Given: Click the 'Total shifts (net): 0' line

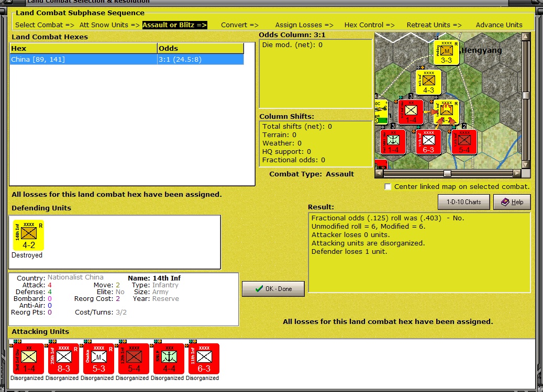Looking at the screenshot, I should click(x=297, y=127).
